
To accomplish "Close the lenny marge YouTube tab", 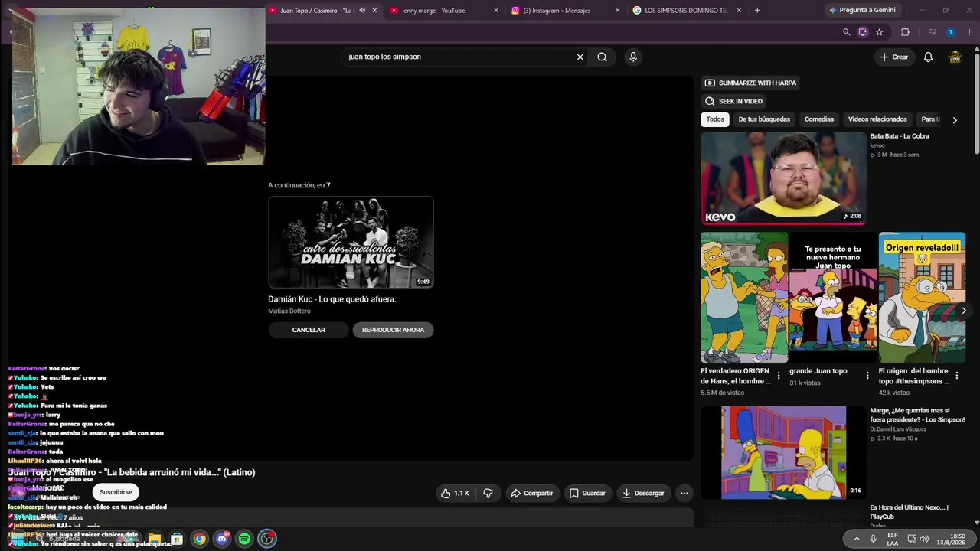I will 496,11.
